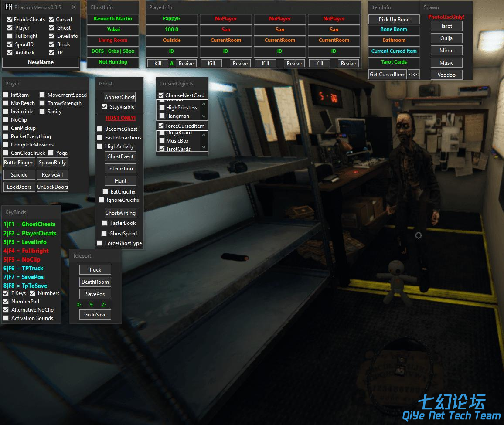Click the LockDoors button
This screenshot has height=425, width=504.
coord(19,187)
